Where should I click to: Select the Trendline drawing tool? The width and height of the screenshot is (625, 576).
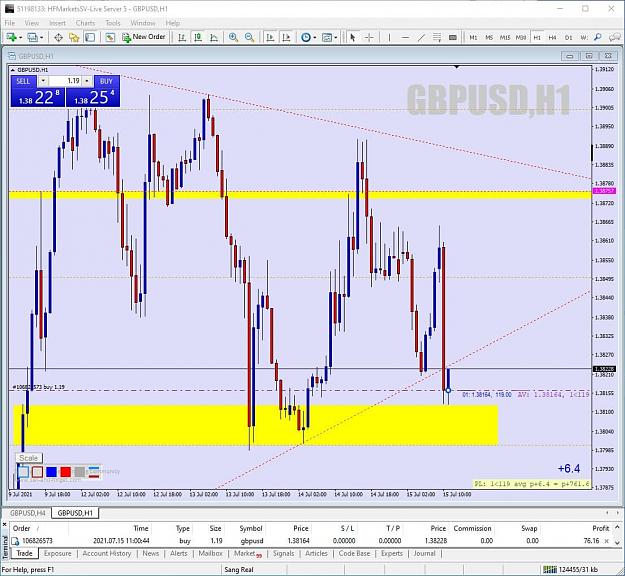421,37
